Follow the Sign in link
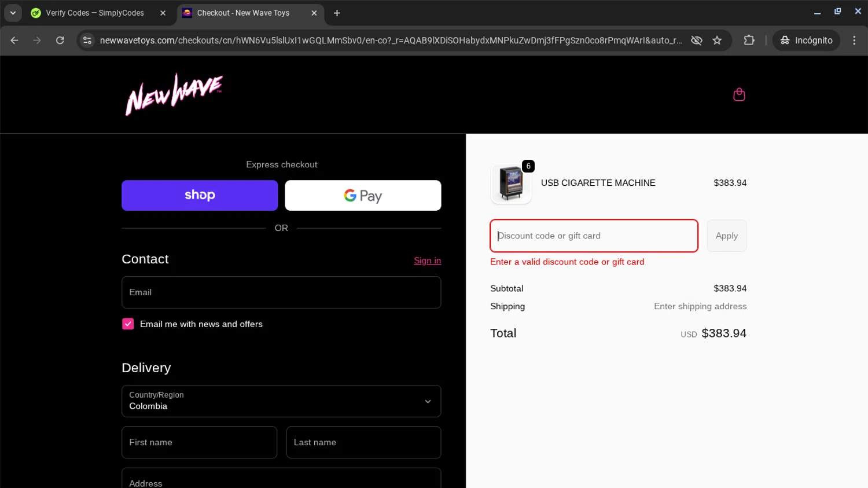The width and height of the screenshot is (868, 488). tap(428, 260)
